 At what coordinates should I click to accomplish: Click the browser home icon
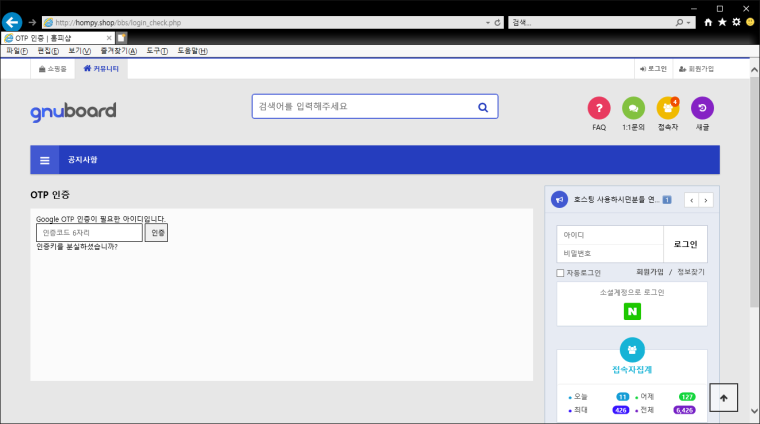pos(709,22)
